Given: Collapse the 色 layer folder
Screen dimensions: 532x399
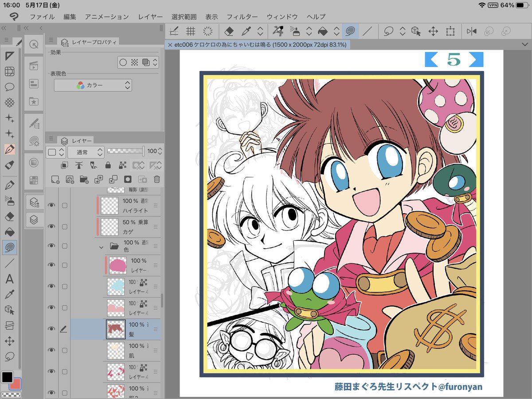Looking at the screenshot, I should point(102,246).
